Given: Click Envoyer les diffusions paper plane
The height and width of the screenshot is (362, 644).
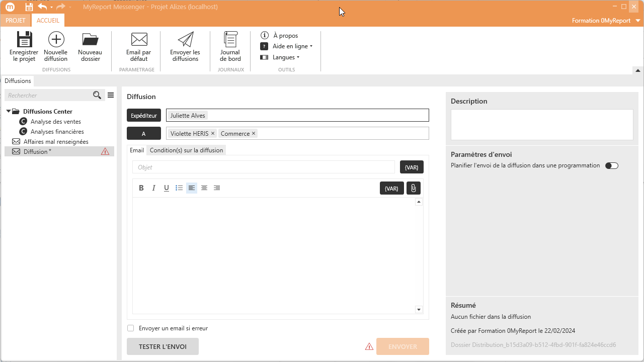Looking at the screenshot, I should click(x=185, y=40).
